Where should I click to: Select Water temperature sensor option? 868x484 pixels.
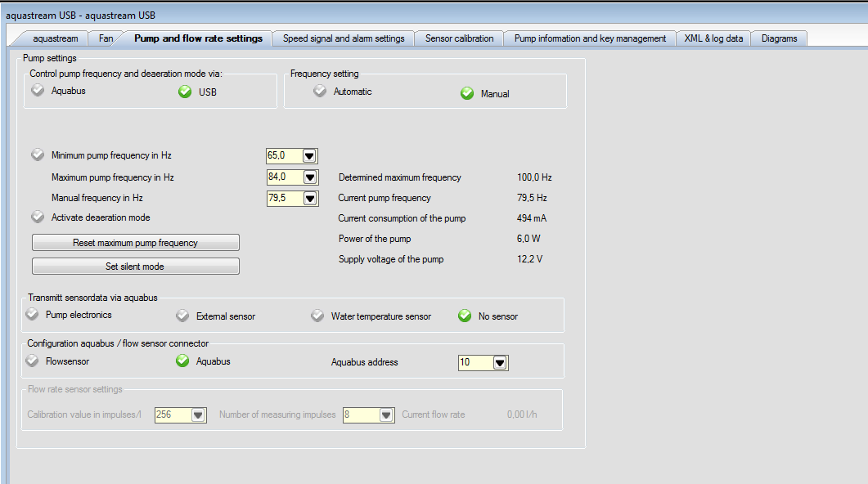[317, 316]
